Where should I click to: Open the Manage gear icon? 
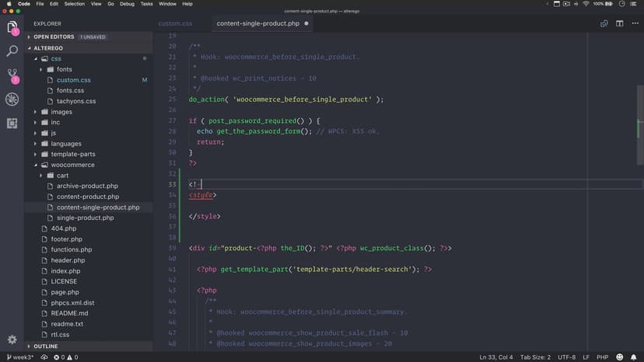[12, 339]
